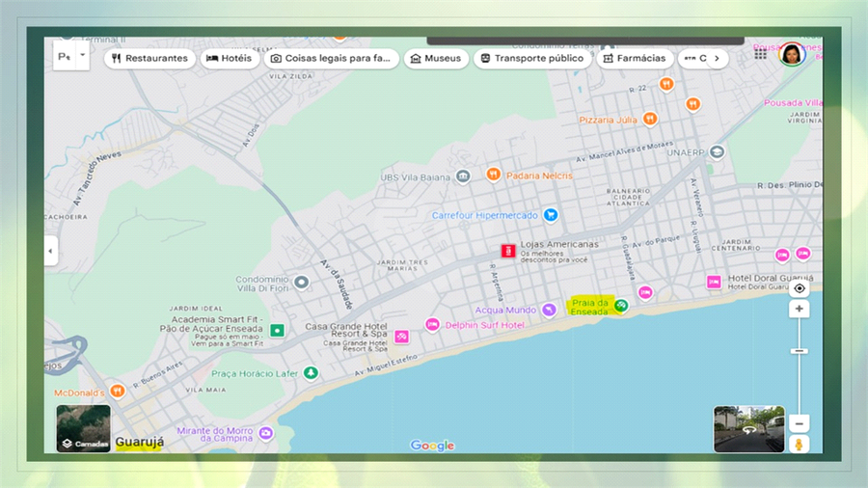Open Coisas legais para fazer chip
The image size is (868, 488).
331,58
